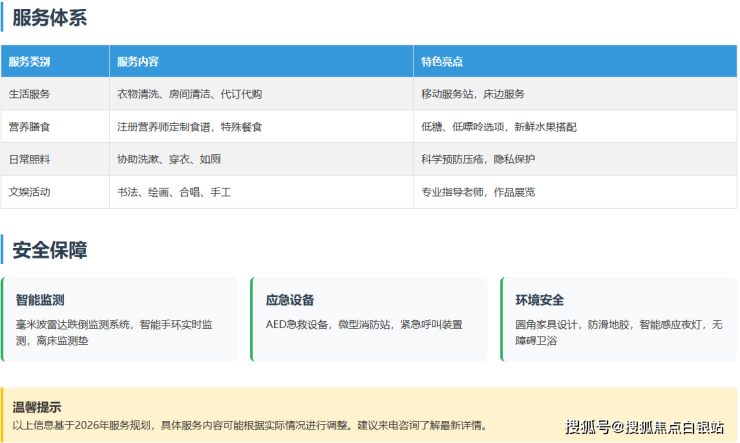This screenshot has width=740, height=443.
Task: Click the 书法、绘画、合唱、手工 cell
Action: (174, 191)
